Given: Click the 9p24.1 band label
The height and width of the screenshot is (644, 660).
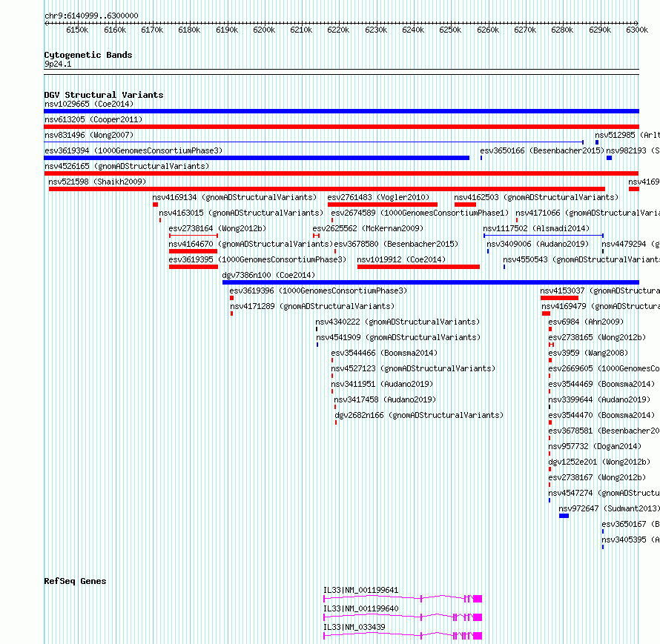Looking at the screenshot, I should point(58,64).
